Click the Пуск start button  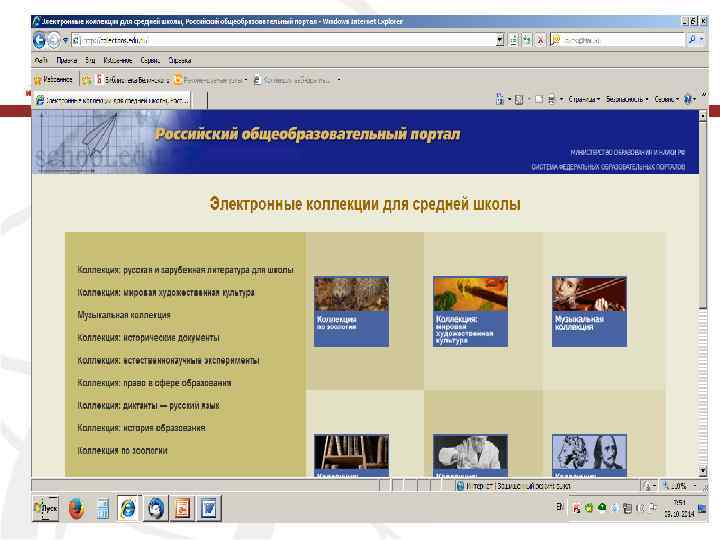click(46, 508)
